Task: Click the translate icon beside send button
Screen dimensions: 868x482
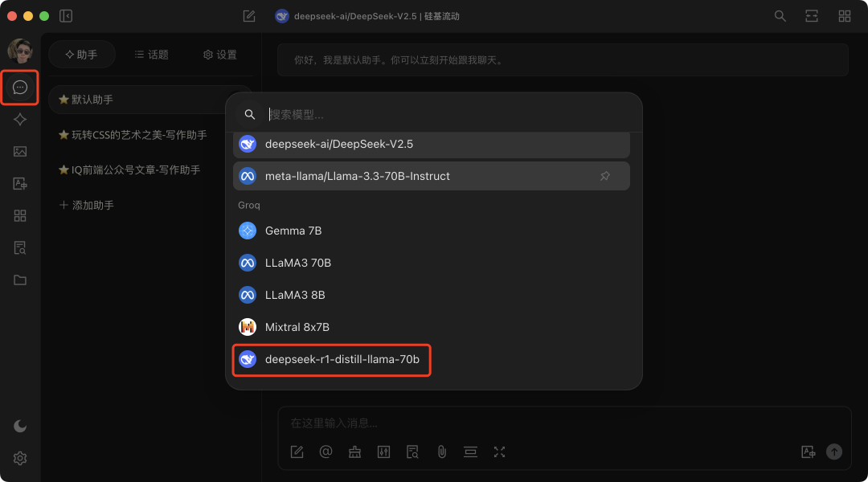Action: 809,452
